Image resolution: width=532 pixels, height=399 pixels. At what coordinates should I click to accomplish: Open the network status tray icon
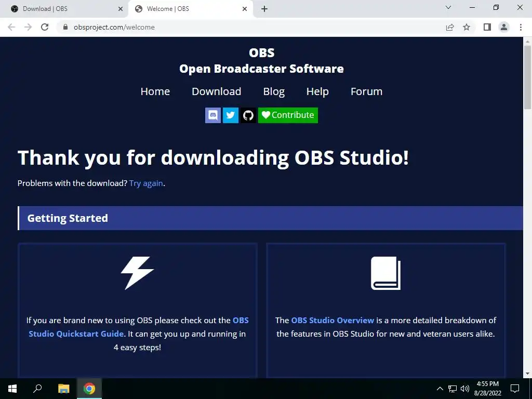(453, 389)
